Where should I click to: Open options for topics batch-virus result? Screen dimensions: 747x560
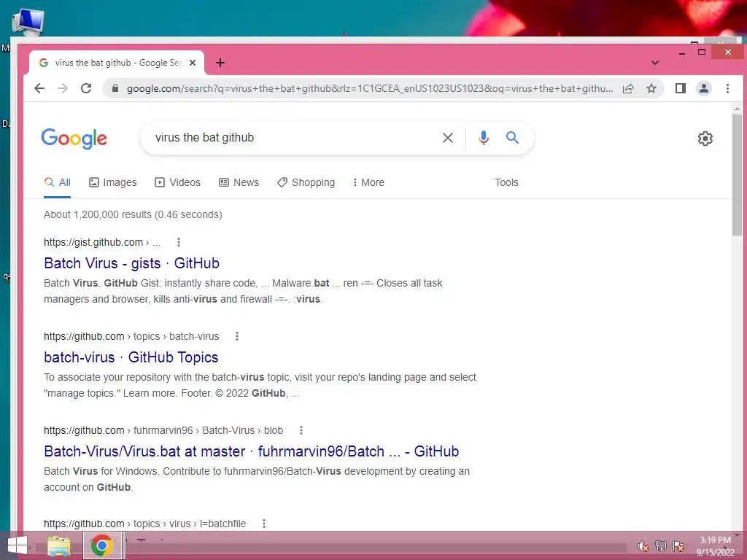[237, 337]
